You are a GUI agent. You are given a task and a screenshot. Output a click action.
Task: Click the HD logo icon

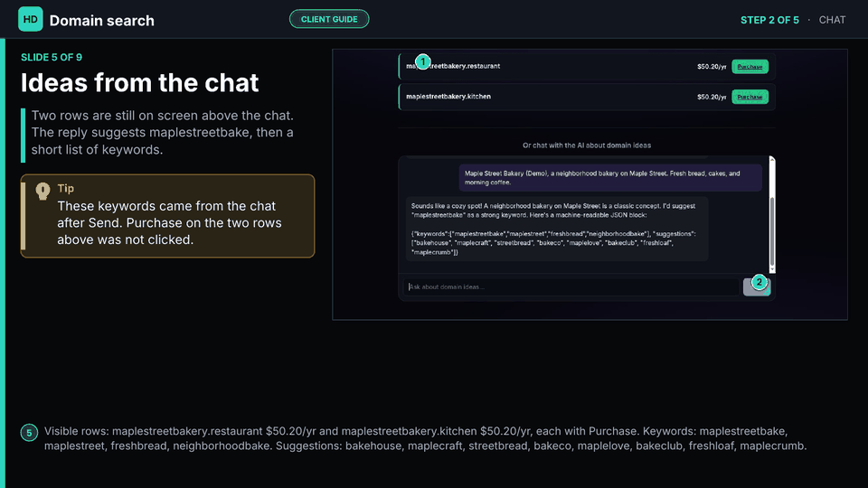coord(31,19)
